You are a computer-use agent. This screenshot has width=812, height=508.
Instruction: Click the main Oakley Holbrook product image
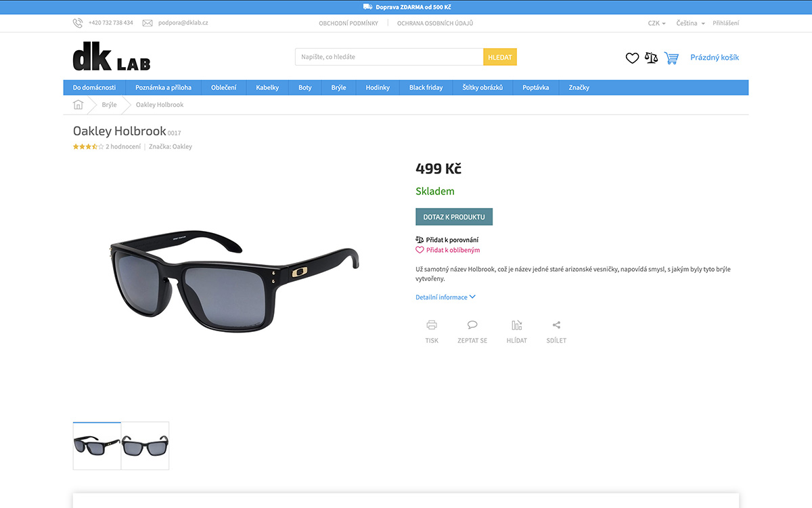pos(234,280)
